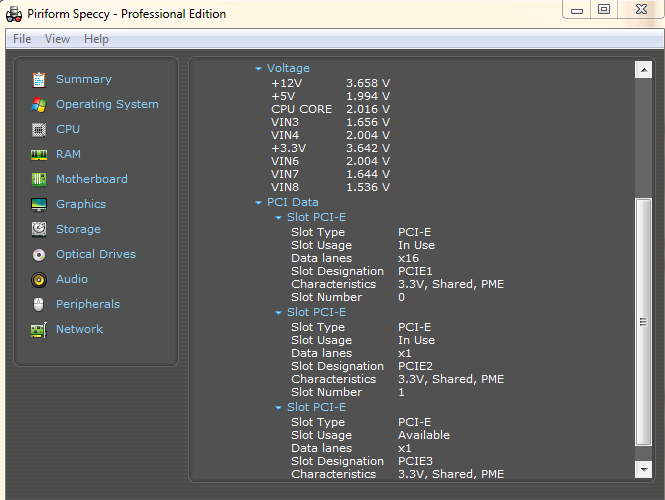View the Peripherals section
Image resolution: width=665 pixels, height=500 pixels.
tap(88, 304)
